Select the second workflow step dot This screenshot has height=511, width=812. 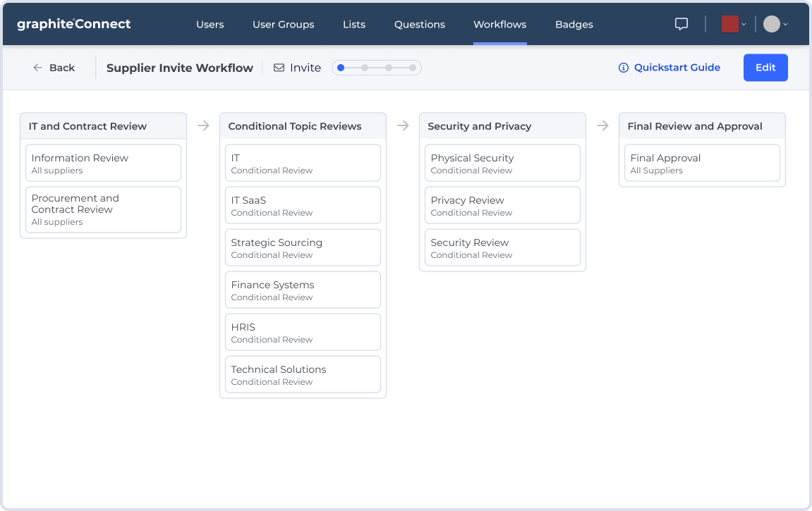pos(365,68)
